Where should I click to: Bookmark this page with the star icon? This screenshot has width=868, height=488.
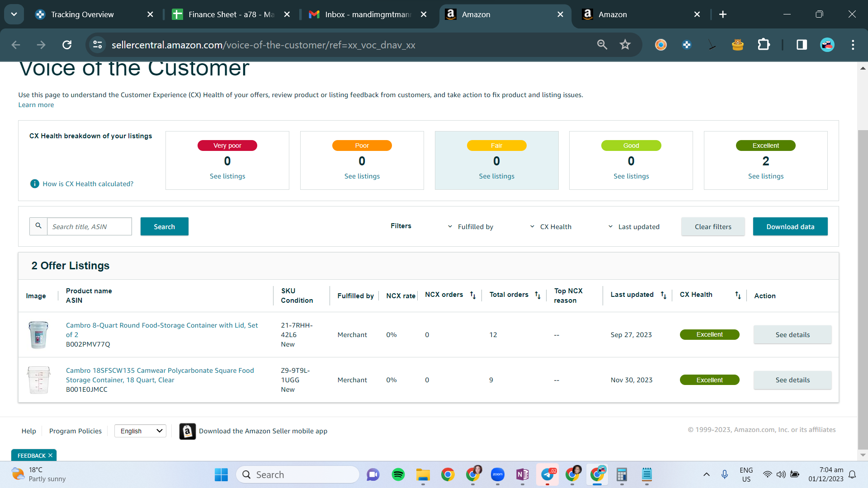coord(625,45)
